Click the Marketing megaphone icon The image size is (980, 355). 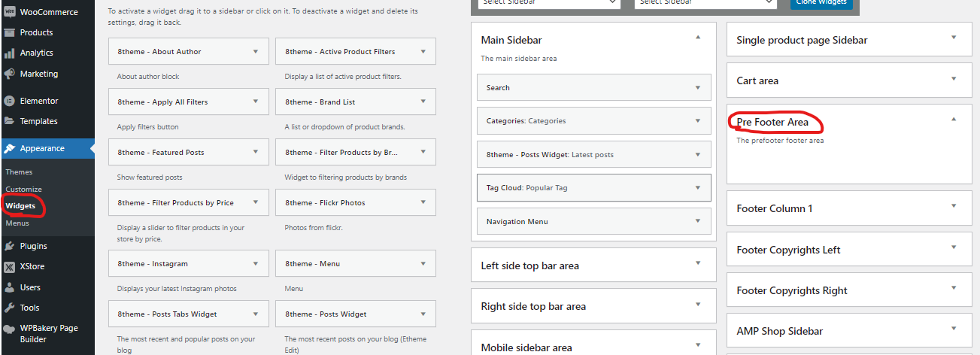9,74
